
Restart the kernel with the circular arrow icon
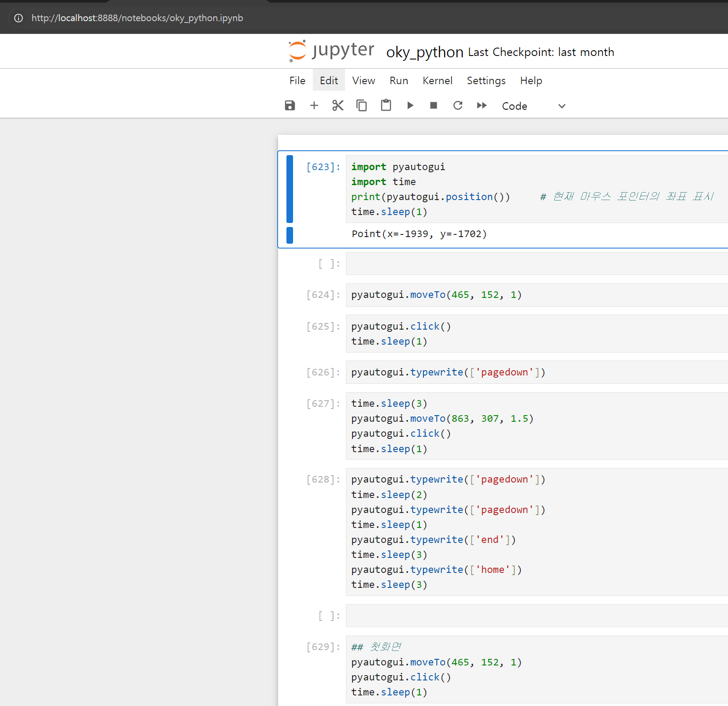pos(458,105)
